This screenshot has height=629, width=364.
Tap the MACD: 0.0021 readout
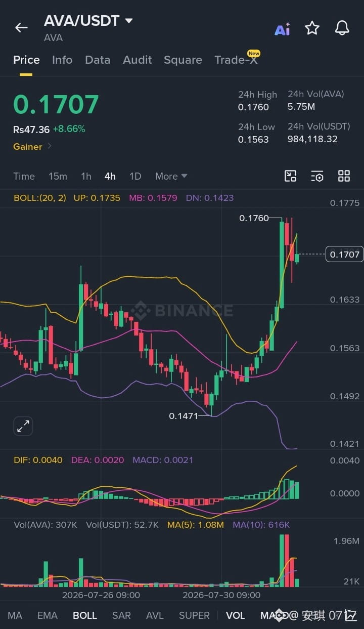[163, 460]
